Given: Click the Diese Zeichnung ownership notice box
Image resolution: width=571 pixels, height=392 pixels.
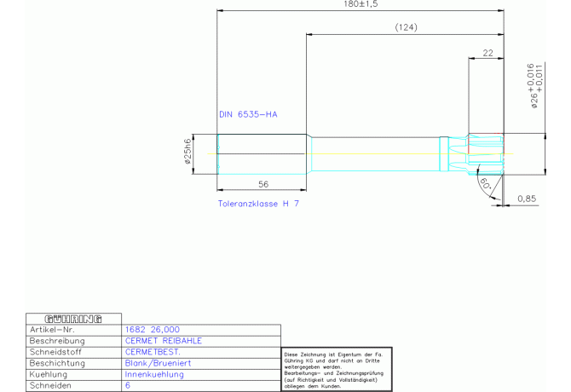Looking at the screenshot, I should click(x=337, y=370).
